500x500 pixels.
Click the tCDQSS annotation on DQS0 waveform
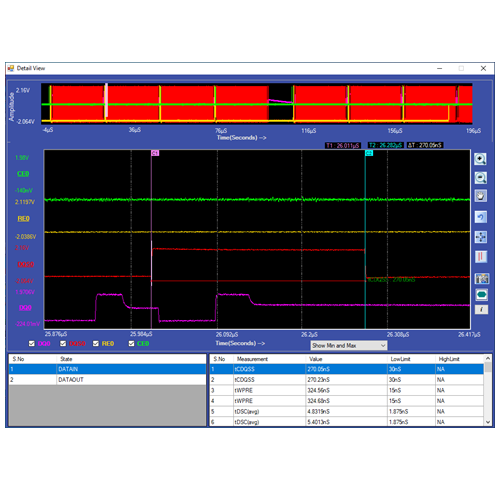pos(391,280)
